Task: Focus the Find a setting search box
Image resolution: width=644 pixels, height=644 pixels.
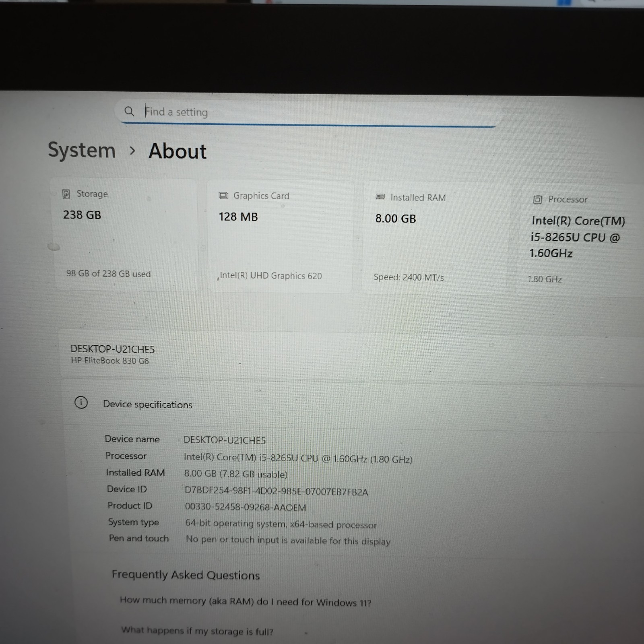Action: tap(309, 113)
